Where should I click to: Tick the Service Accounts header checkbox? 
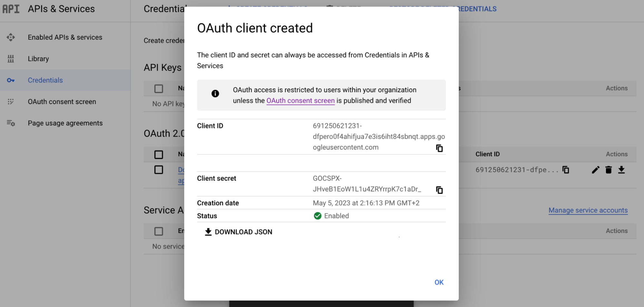[159, 231]
